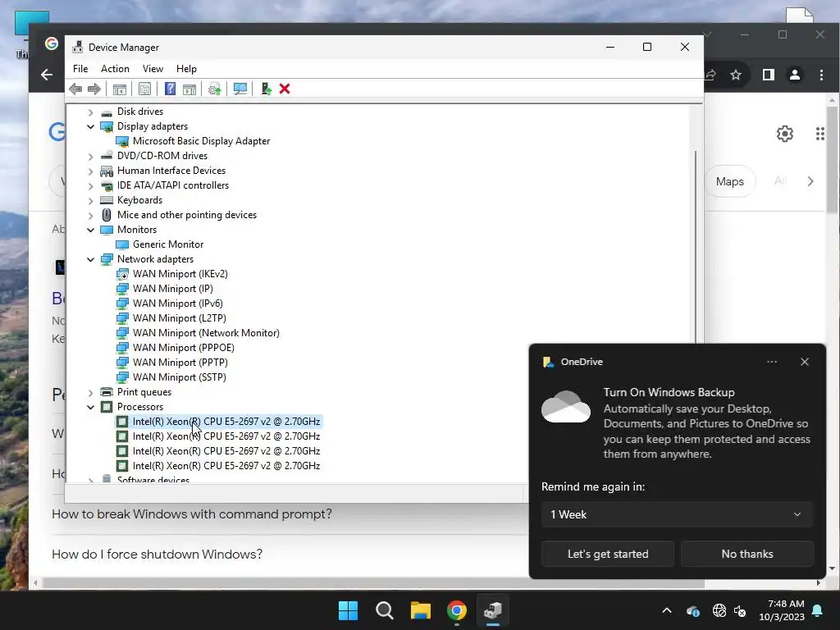This screenshot has height=630, width=840.
Task: Click the Maps filter chip in Chrome
Action: point(729,181)
